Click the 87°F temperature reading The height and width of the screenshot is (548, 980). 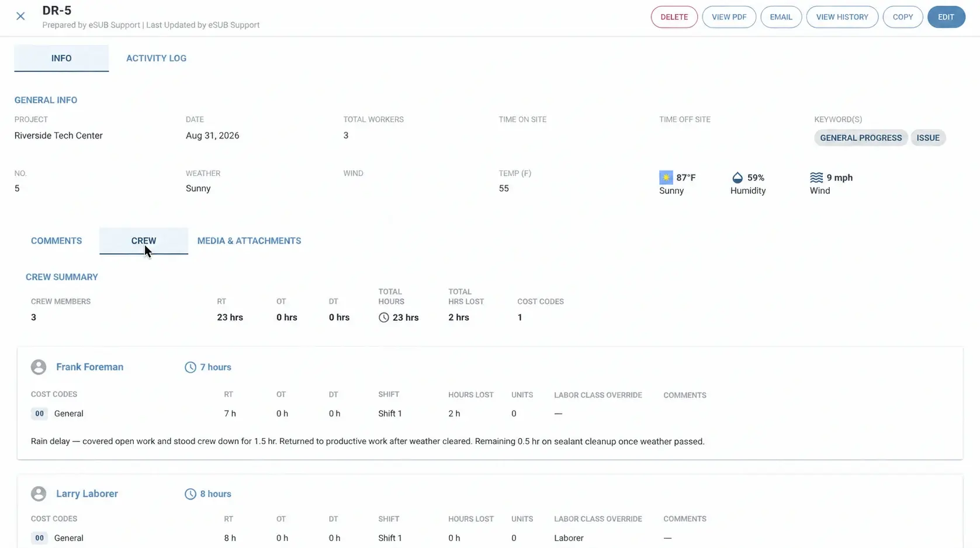click(x=686, y=178)
